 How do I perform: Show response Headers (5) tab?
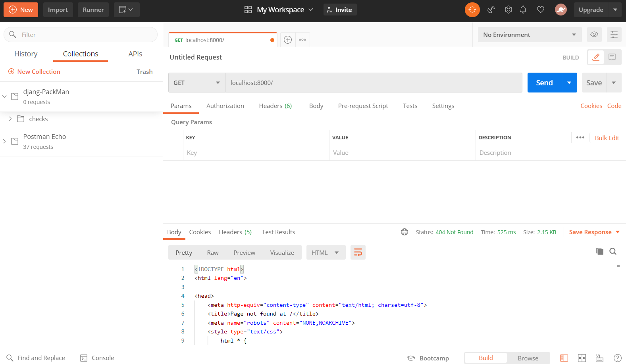(x=235, y=232)
